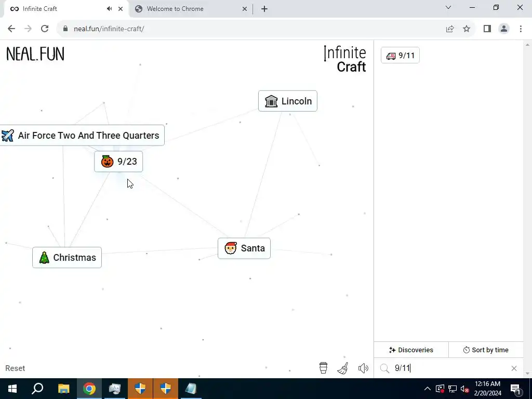
Task: Open the NEAL.FUN logo link
Action: [x=35, y=54]
